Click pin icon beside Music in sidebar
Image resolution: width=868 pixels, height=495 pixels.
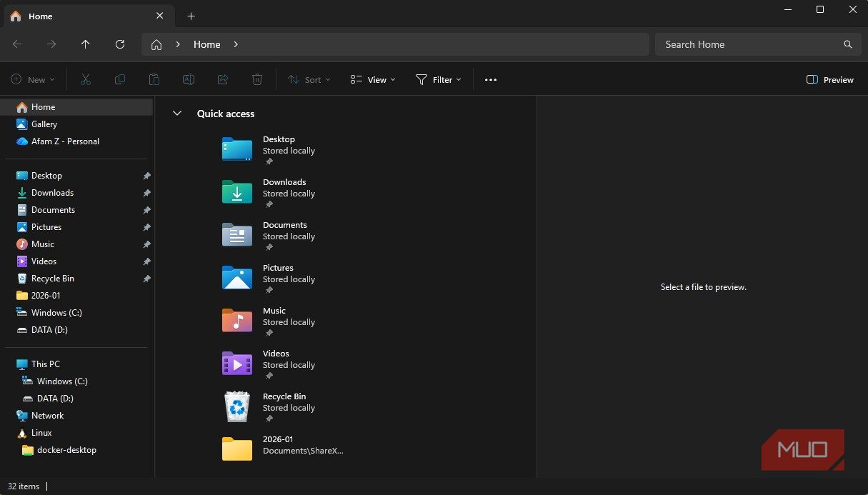point(146,244)
